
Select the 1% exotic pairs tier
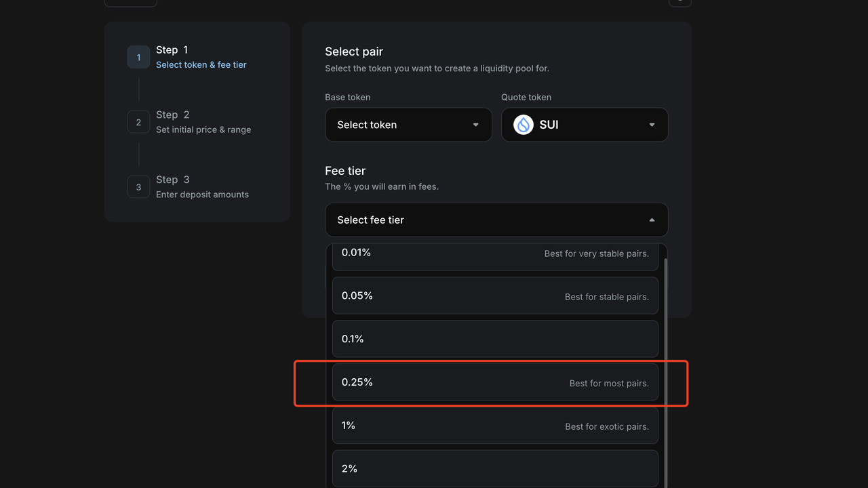[495, 426]
